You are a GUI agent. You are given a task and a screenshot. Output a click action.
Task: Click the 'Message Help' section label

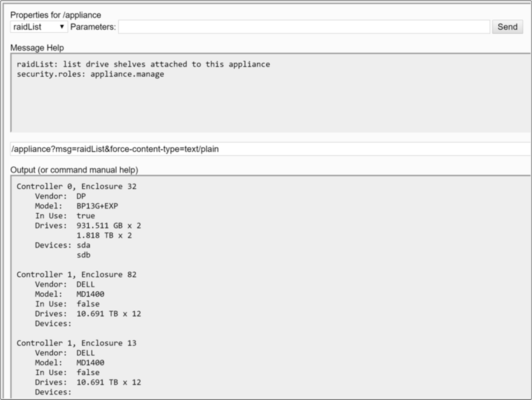point(37,47)
